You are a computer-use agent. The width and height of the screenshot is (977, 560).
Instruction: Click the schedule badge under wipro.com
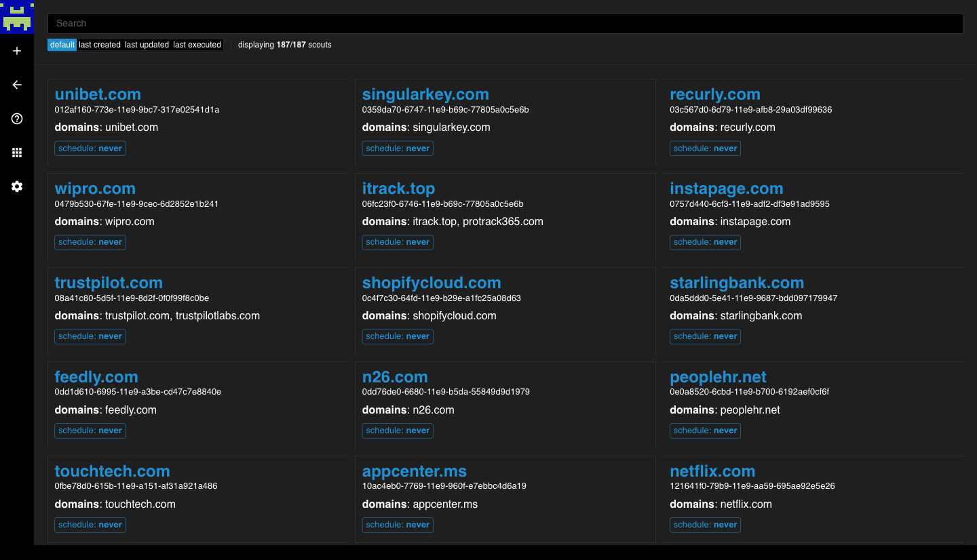[90, 242]
